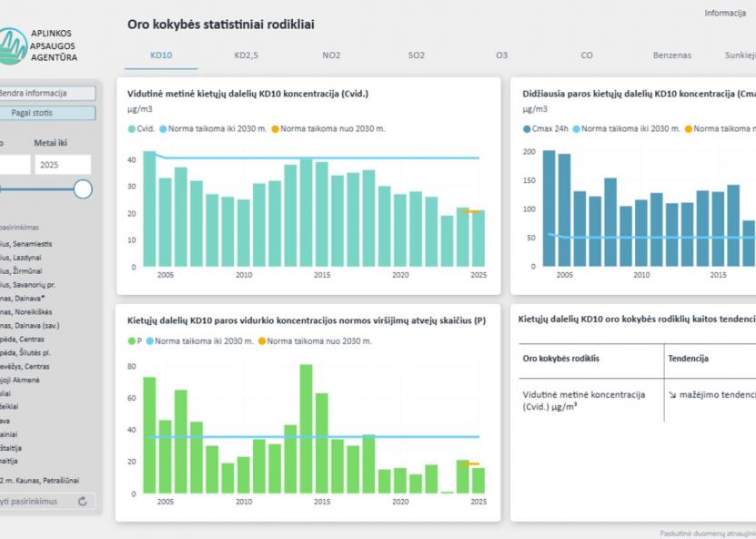Open the Informacija link
Image resolution: width=756 pixels, height=539 pixels.
point(725,13)
